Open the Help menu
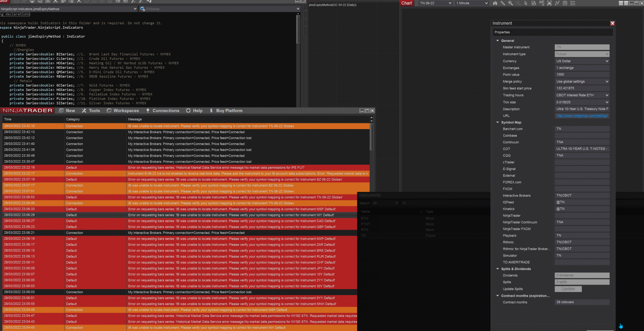The image size is (644, 331). tap(194, 111)
